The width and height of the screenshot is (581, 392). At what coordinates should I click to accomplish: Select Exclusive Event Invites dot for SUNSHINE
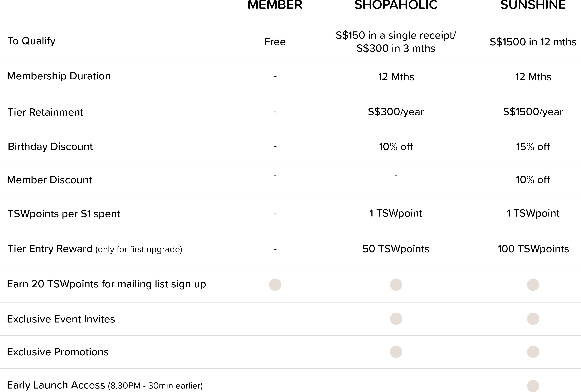[533, 318]
